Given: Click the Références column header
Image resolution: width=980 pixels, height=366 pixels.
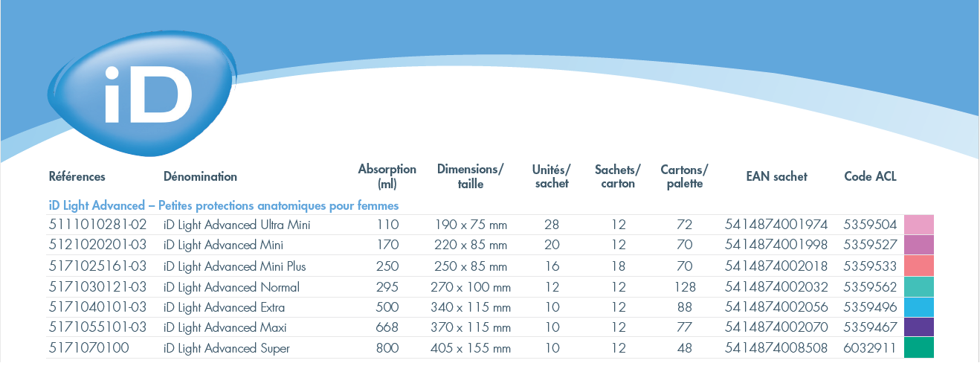Looking at the screenshot, I should (x=77, y=176).
